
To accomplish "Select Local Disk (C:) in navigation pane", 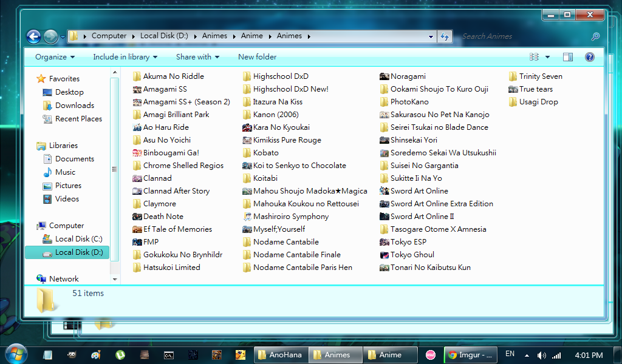I will pyautogui.click(x=78, y=239).
